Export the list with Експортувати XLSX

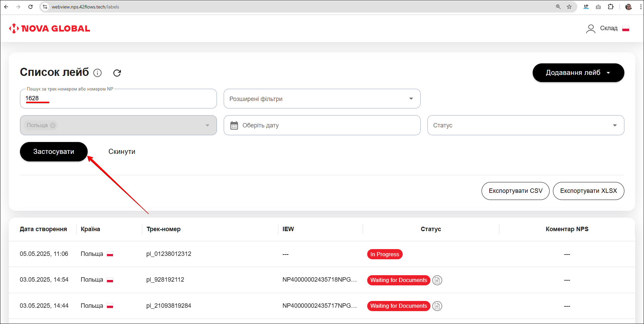pyautogui.click(x=588, y=191)
